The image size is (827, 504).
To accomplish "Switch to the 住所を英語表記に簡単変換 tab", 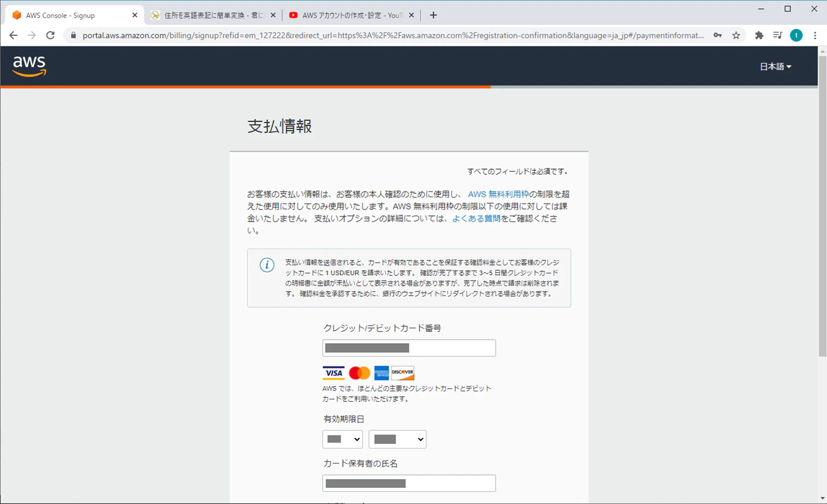I will 213,15.
